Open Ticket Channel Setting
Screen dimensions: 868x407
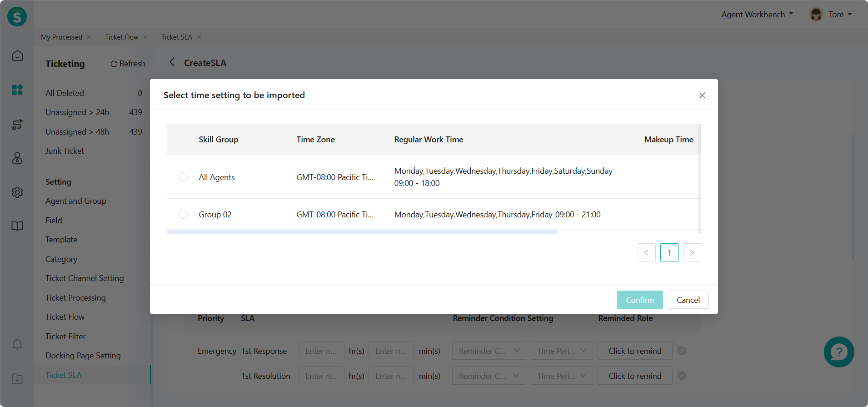tap(85, 278)
